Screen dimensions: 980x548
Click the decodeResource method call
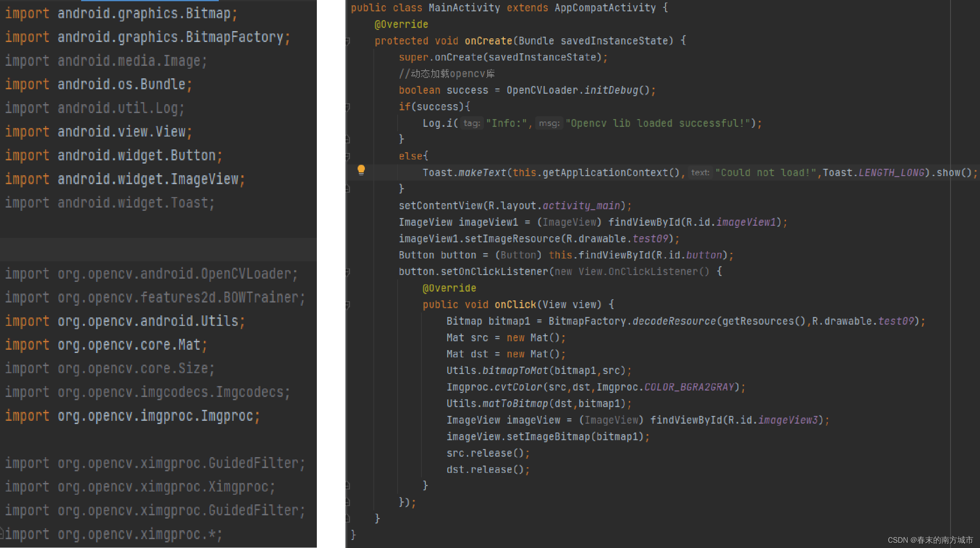pos(674,321)
